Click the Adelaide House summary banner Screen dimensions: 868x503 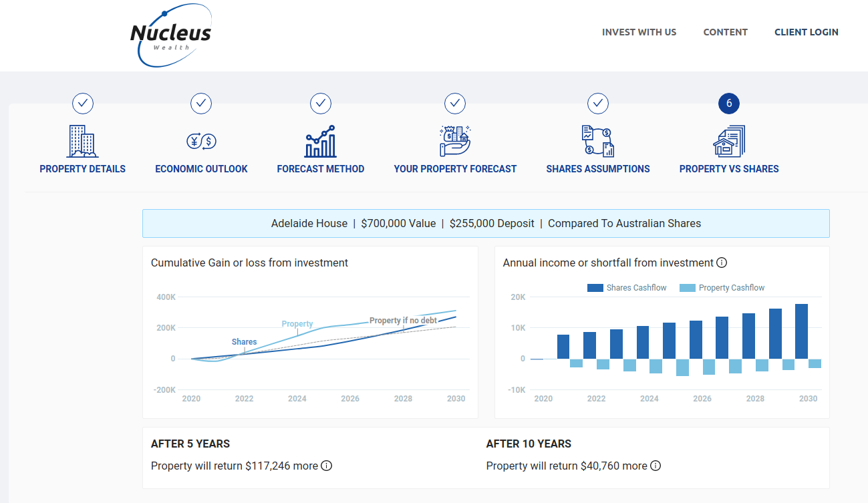coord(486,223)
